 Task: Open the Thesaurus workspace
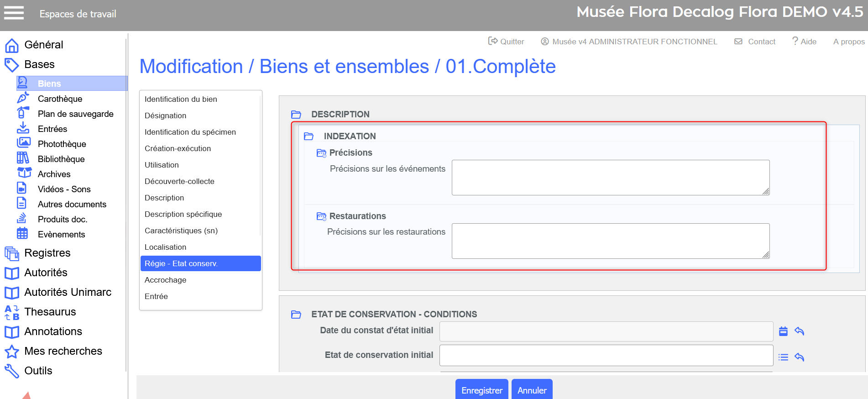click(x=50, y=312)
